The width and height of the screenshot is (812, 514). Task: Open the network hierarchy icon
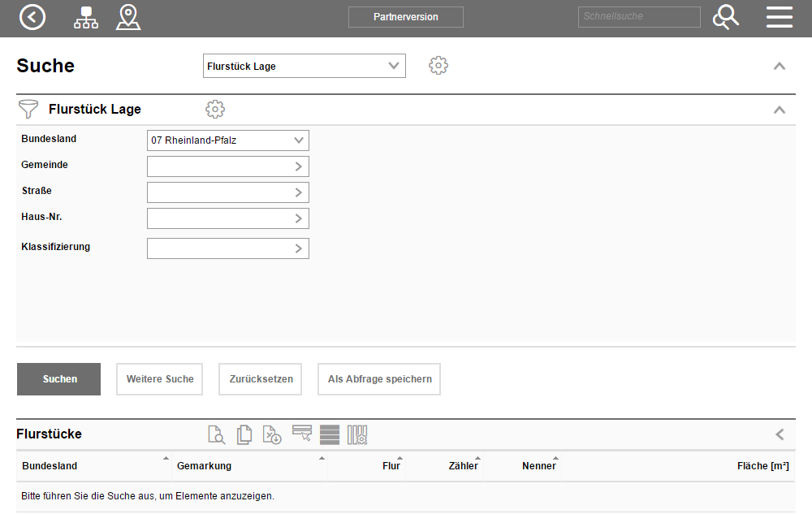point(85,17)
